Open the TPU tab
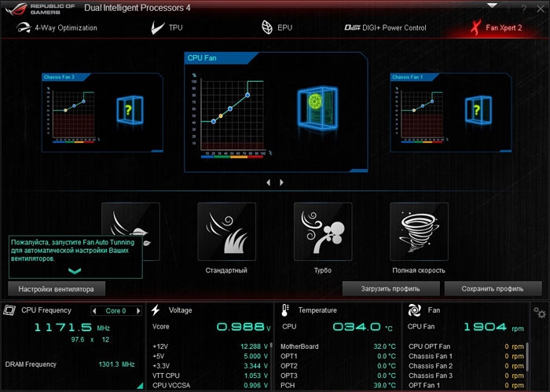The width and height of the screenshot is (550, 392). point(166,27)
